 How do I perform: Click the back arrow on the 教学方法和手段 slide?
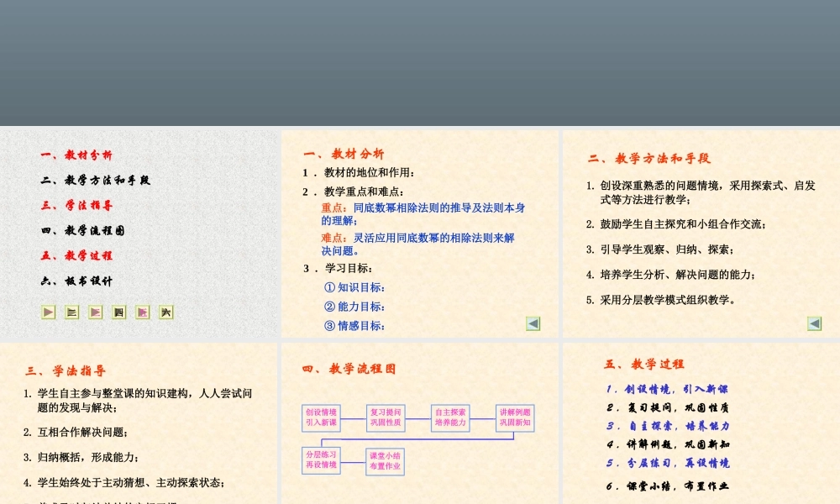coord(814,323)
